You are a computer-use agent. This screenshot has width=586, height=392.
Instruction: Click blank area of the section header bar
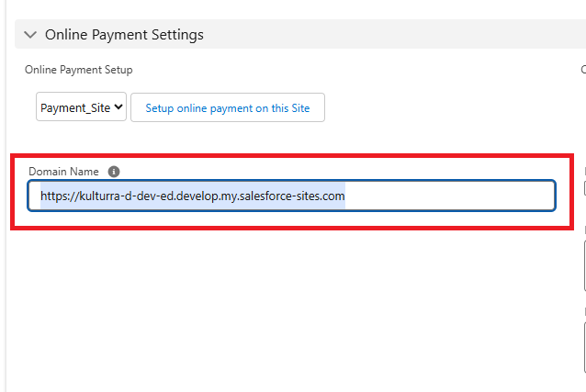(x=395, y=35)
